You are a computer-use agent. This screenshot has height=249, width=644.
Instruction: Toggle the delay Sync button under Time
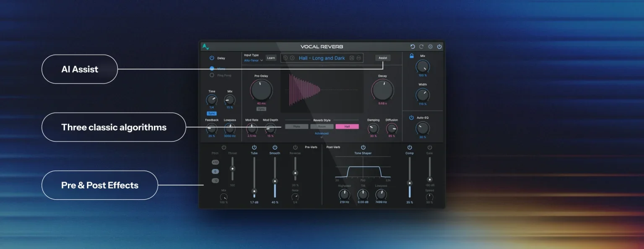(212, 113)
